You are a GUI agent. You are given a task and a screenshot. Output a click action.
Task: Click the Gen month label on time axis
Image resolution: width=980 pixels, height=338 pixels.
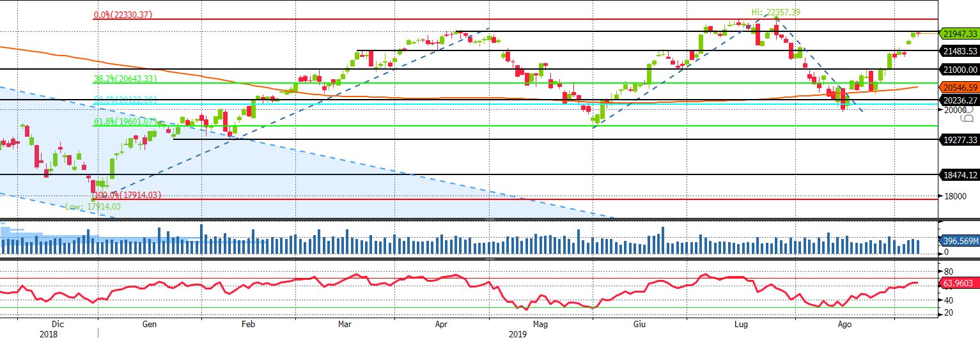(150, 324)
